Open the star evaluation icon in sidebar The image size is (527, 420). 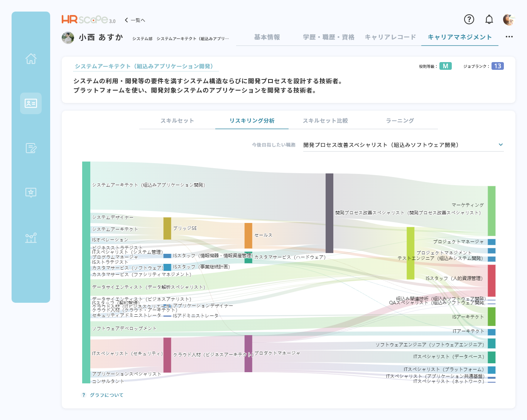coord(31,192)
